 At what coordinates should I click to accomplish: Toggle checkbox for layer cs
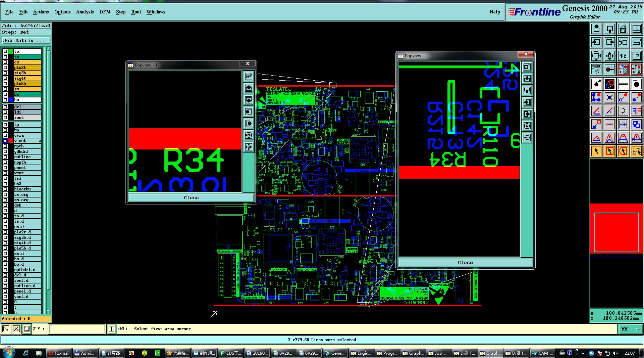(x=5, y=62)
